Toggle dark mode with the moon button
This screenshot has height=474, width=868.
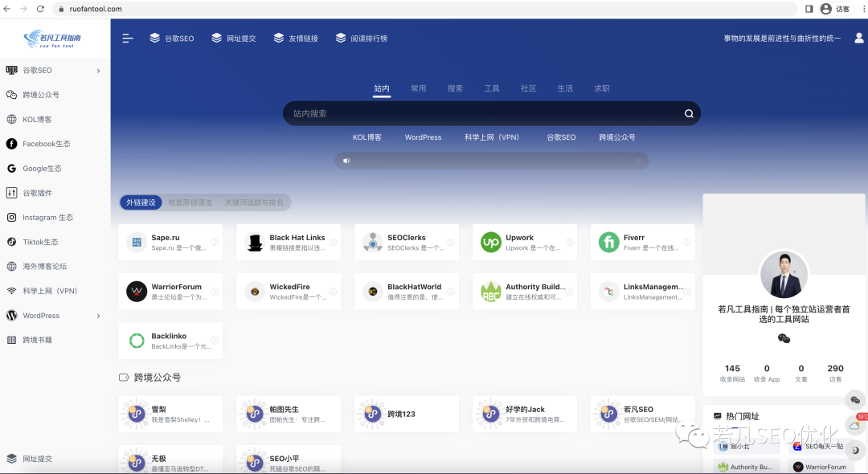point(855,450)
